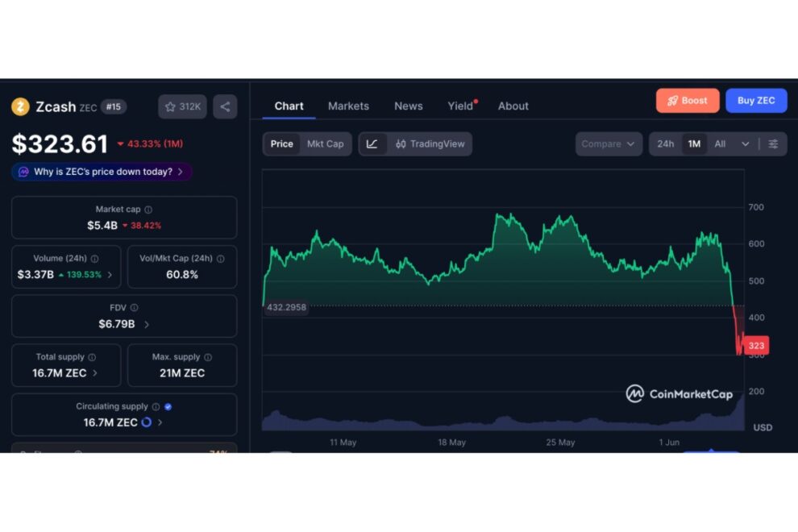Click the verified badge beside Circulating supply
The height and width of the screenshot is (532, 798).
click(x=168, y=406)
